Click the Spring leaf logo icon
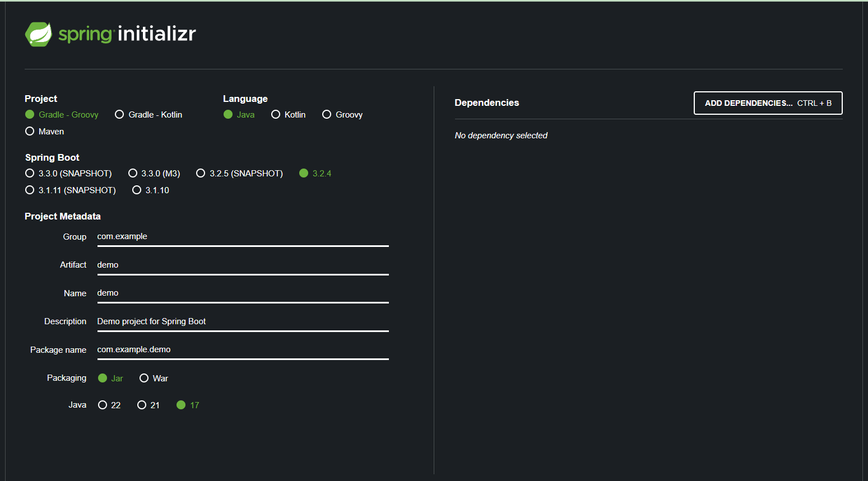 [39, 34]
